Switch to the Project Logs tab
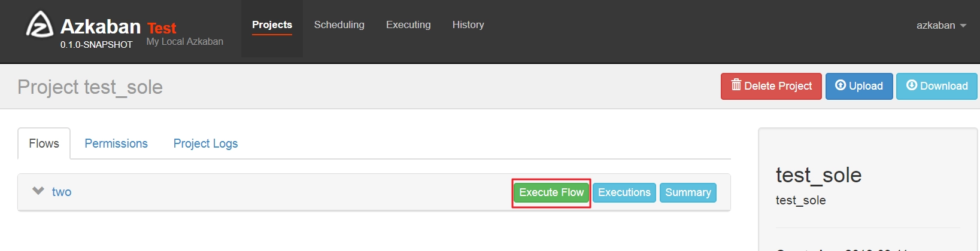 coord(205,143)
